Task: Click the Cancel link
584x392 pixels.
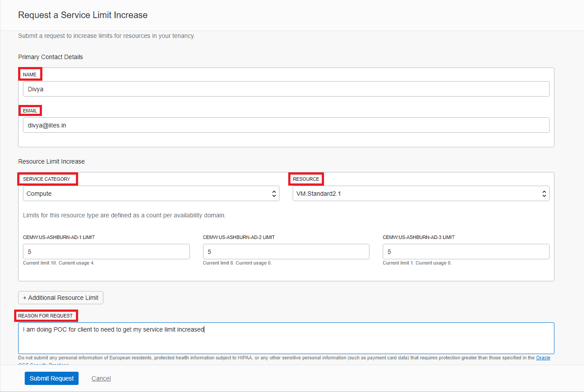Action: click(101, 378)
